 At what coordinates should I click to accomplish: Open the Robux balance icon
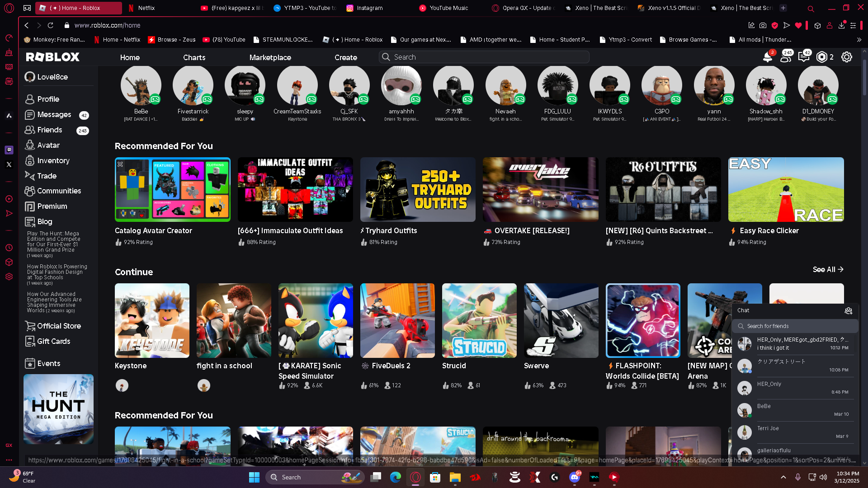point(821,57)
